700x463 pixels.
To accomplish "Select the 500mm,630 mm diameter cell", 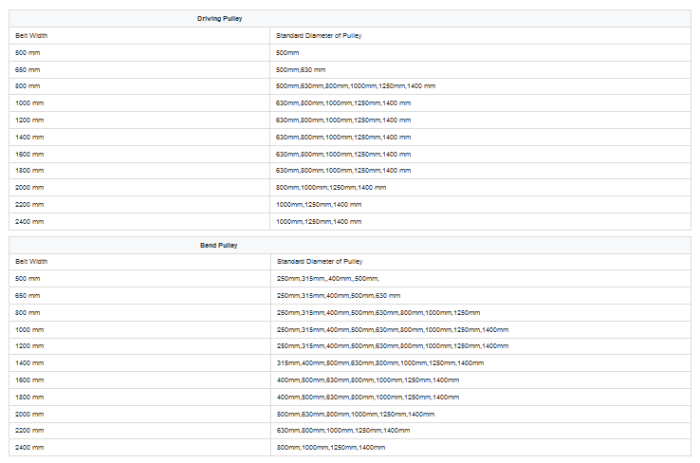I will click(316, 69).
